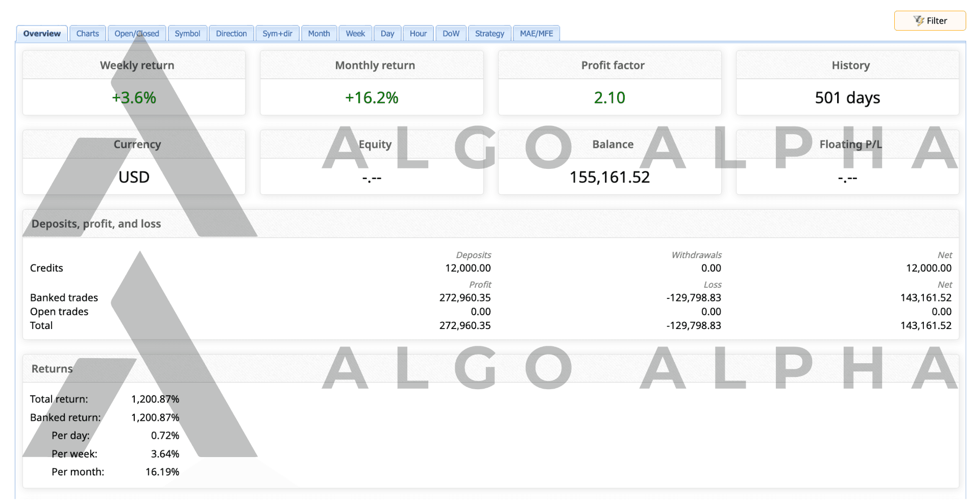980x504 pixels.
Task: Select the Symbol tab
Action: pos(187,34)
